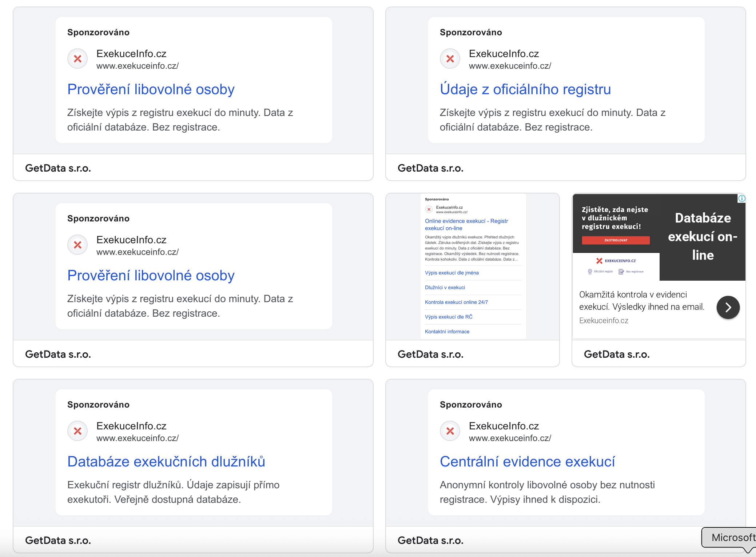756x557 pixels.
Task: Click the 'Kontrola exekucí online 24/7' sitelink
Action: [456, 302]
